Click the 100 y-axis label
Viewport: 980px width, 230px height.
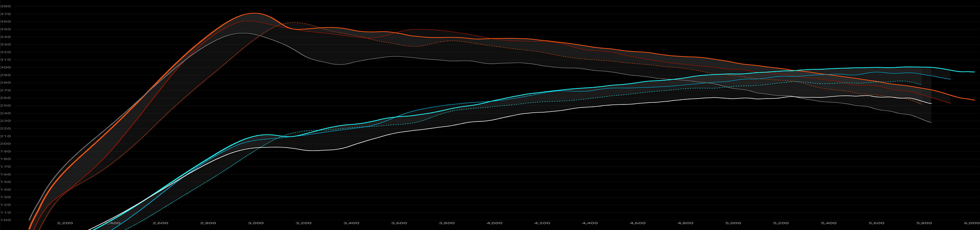pos(6,220)
